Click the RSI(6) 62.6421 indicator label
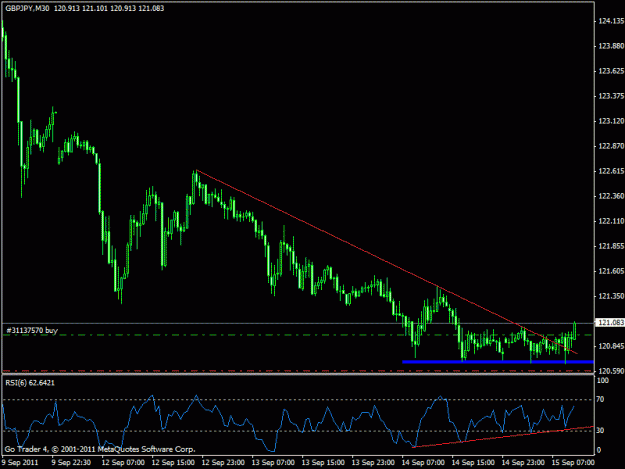625x469 pixels. (x=30, y=383)
